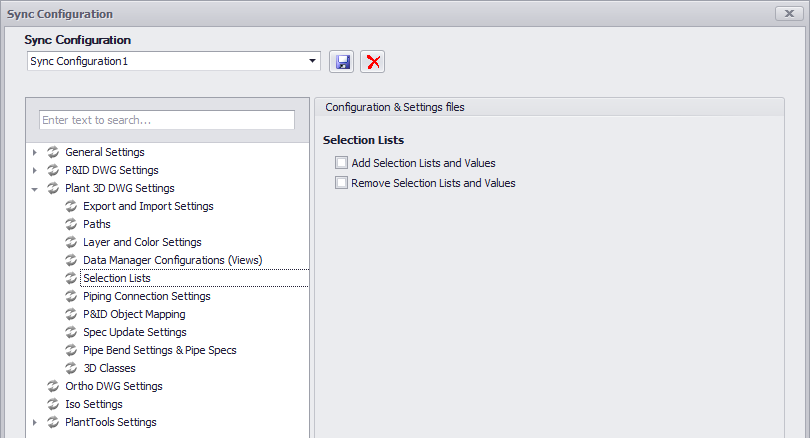
Task: Open Layer and Color Settings
Action: (142, 242)
